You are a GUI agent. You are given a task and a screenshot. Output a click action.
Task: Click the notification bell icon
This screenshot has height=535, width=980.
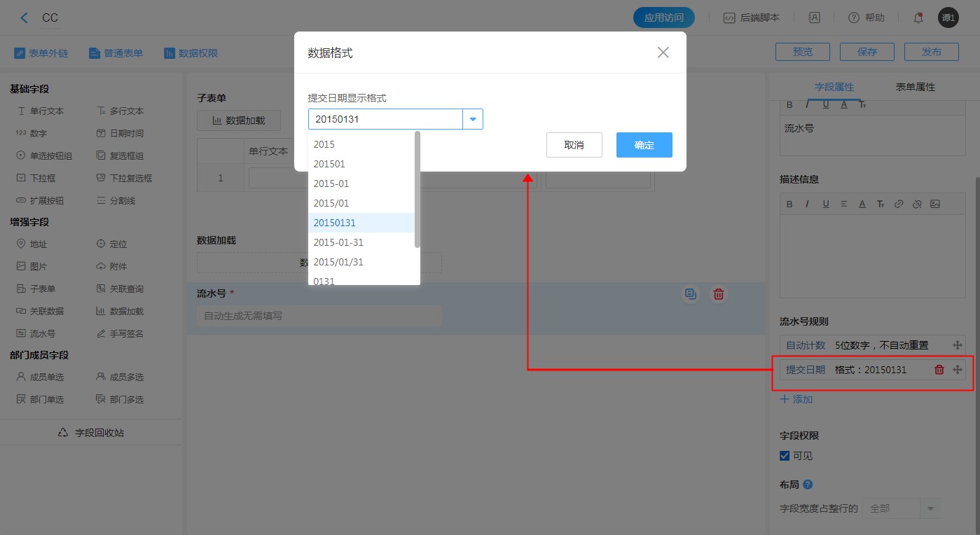coord(918,18)
